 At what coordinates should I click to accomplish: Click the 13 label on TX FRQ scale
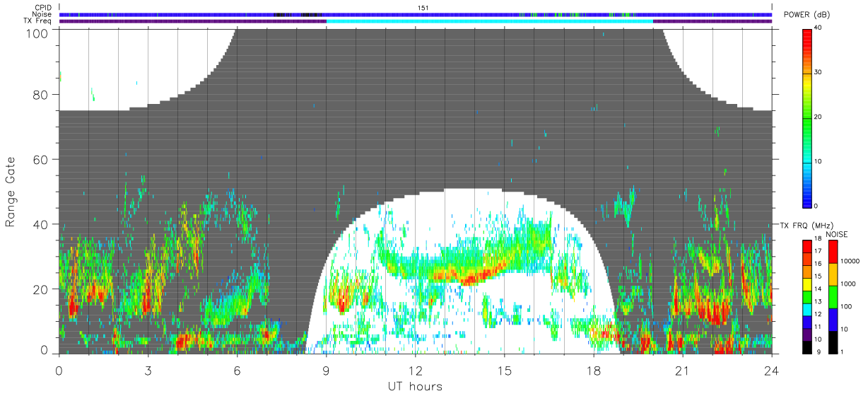817,302
